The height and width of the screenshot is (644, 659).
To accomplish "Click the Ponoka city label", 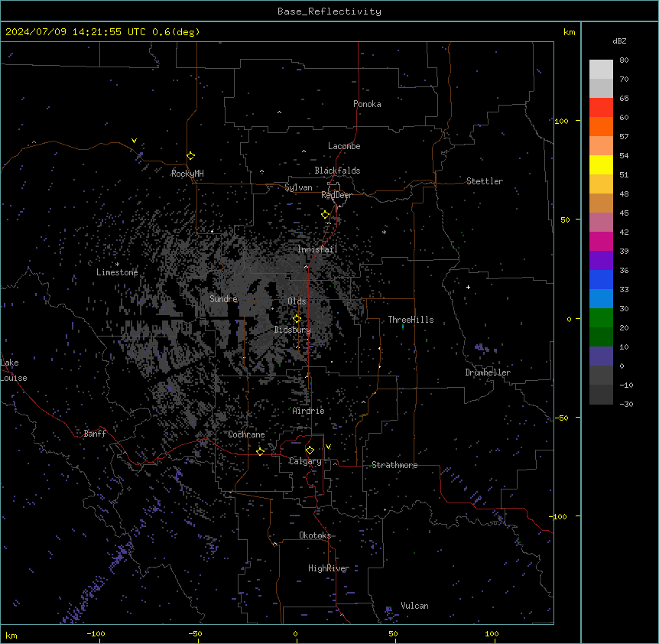I will [367, 104].
